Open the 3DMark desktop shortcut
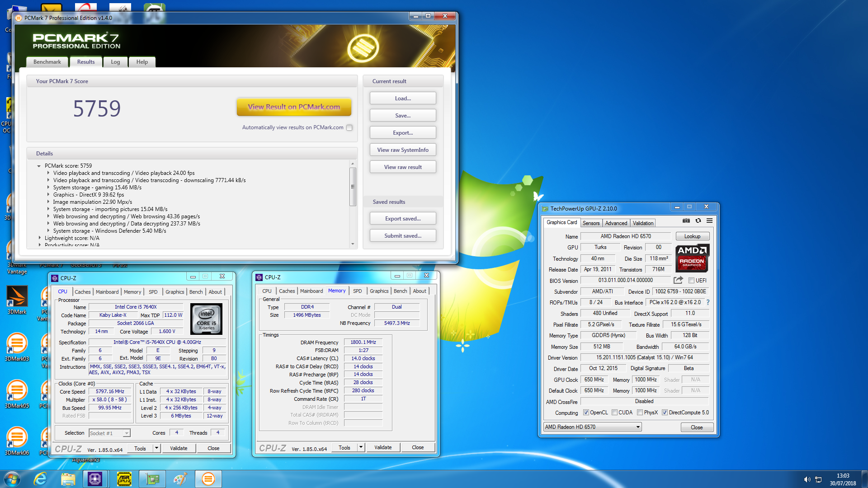The width and height of the screenshot is (868, 488). click(x=17, y=300)
